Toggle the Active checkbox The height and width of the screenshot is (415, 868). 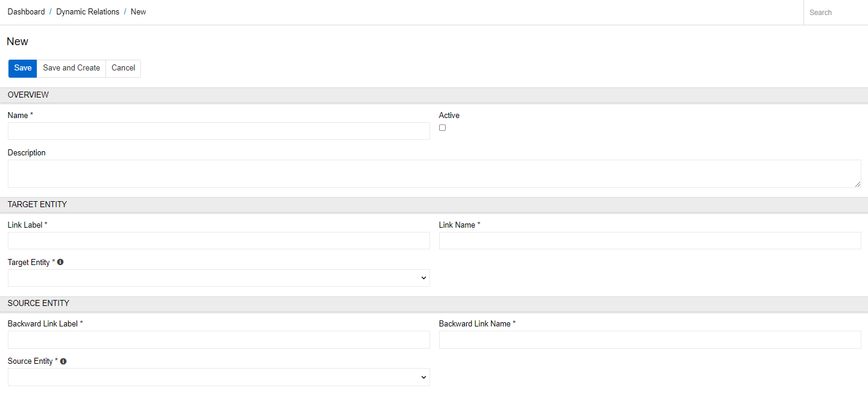[x=442, y=128]
